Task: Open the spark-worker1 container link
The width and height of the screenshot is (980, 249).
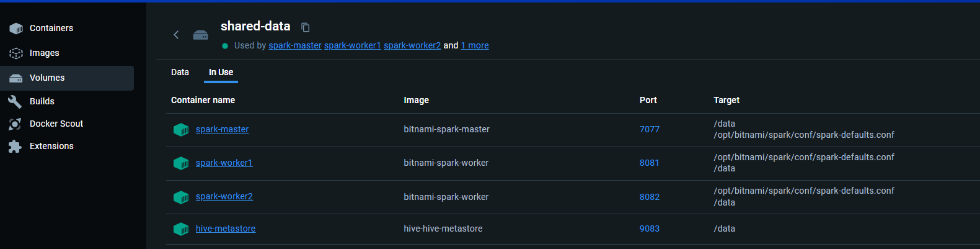Action: pos(224,163)
